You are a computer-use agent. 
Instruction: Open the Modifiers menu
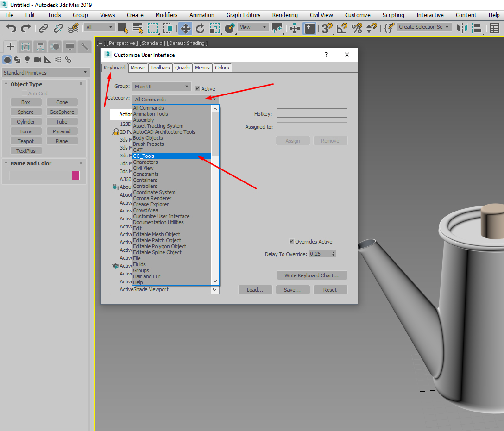[166, 15]
